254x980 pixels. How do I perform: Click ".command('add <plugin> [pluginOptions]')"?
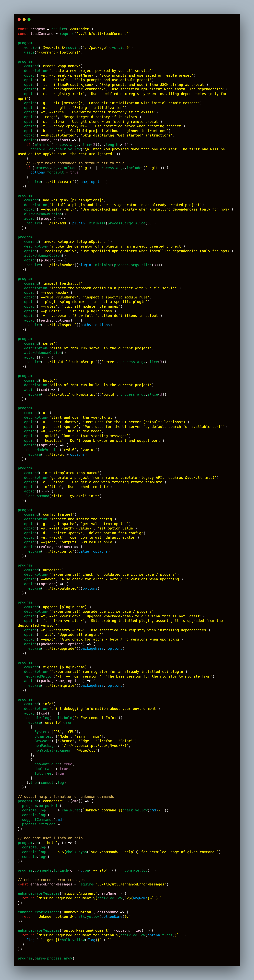(x=64, y=200)
